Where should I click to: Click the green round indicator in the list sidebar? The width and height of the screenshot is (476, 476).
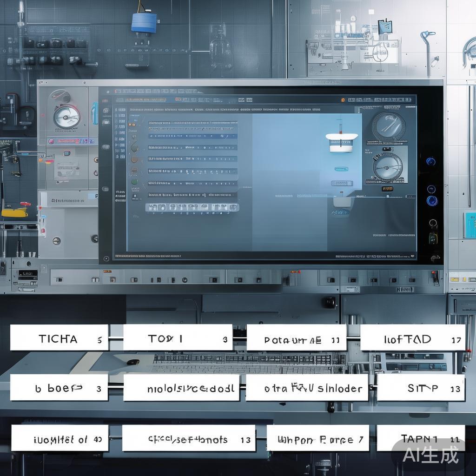pos(134,182)
